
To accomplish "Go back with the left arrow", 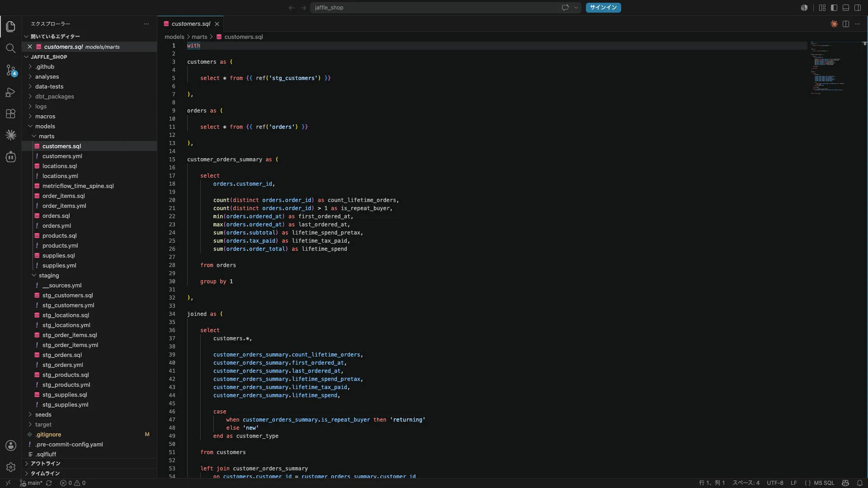I will (292, 8).
